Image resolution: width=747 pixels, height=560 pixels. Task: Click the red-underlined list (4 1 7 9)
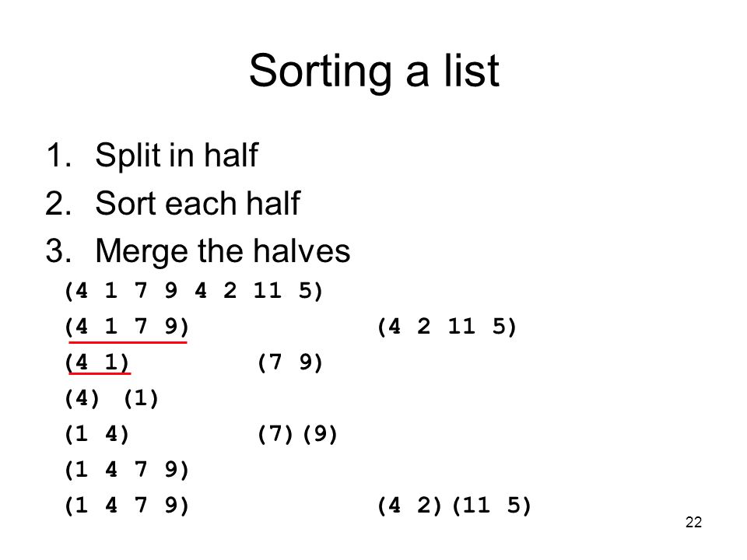tap(127, 327)
